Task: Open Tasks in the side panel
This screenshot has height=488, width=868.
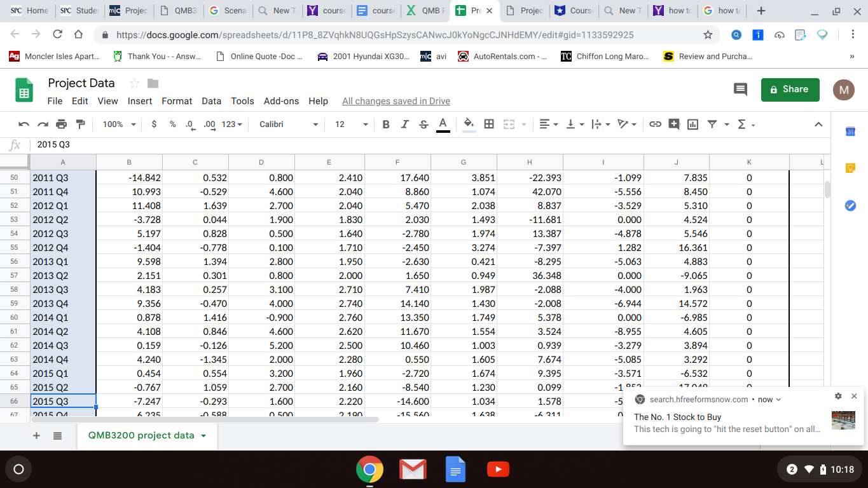Action: (x=850, y=205)
